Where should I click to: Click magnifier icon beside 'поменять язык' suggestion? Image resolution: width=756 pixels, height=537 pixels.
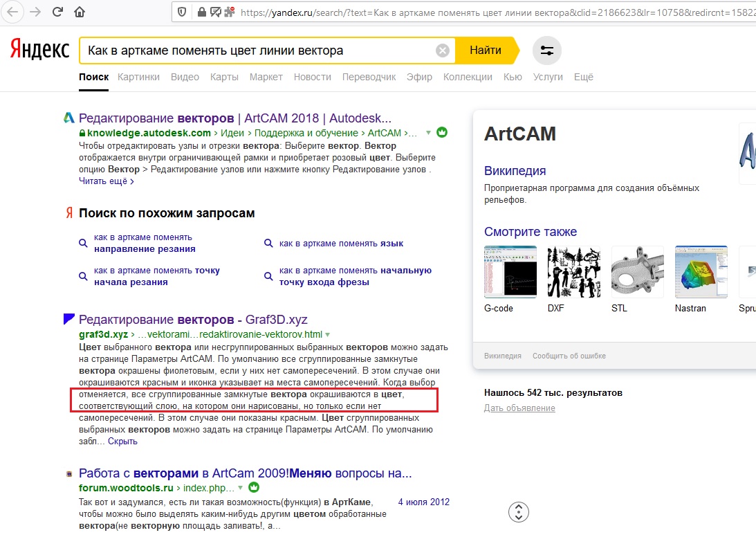pos(268,243)
